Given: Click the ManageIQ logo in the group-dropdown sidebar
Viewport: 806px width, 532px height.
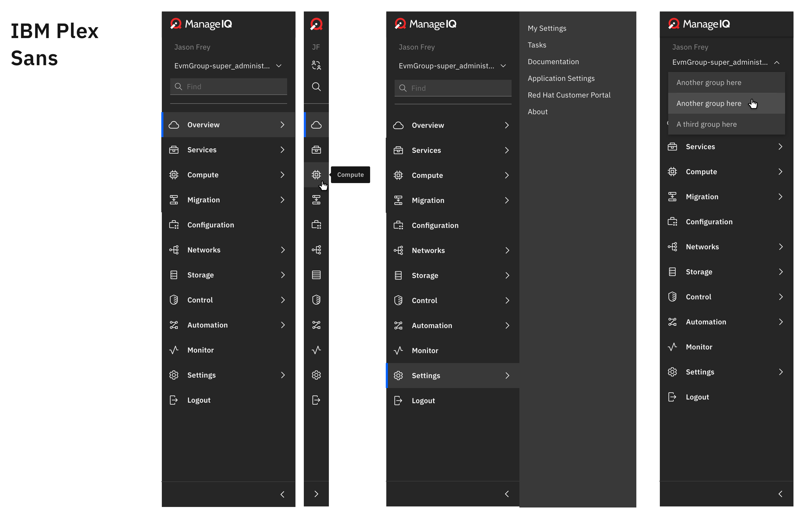Looking at the screenshot, I should [x=699, y=24].
